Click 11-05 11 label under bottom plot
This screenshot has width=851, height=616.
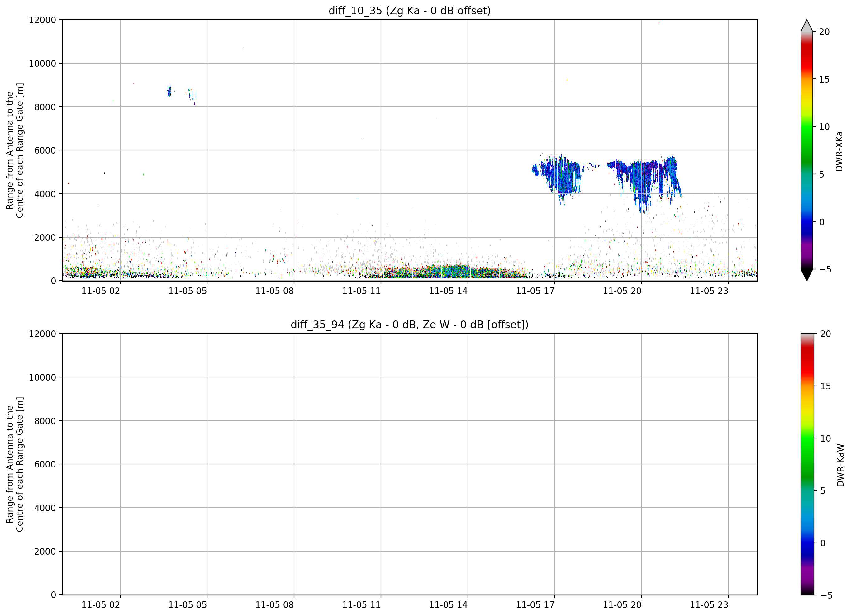(361, 605)
